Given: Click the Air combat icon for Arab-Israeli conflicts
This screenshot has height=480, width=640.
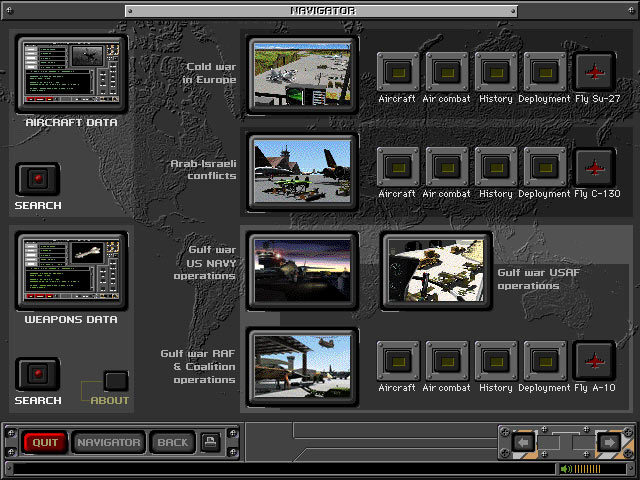Looking at the screenshot, I should click(x=447, y=168).
